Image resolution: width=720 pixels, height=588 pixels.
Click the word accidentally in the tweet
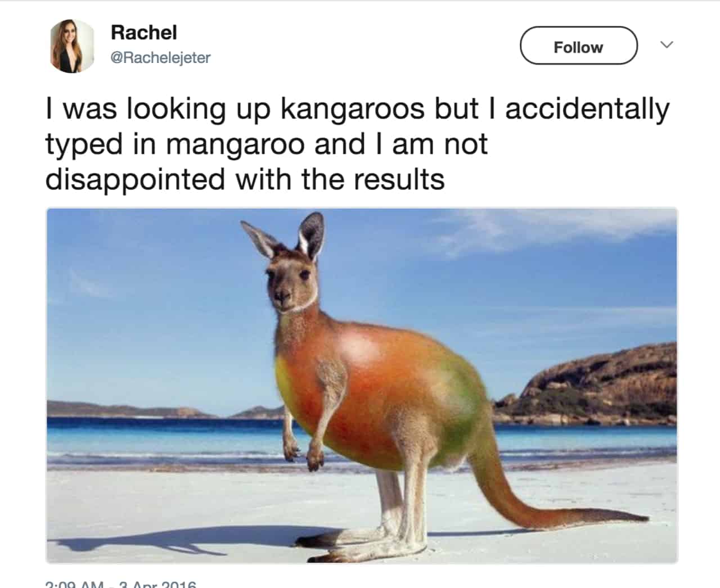click(587, 110)
